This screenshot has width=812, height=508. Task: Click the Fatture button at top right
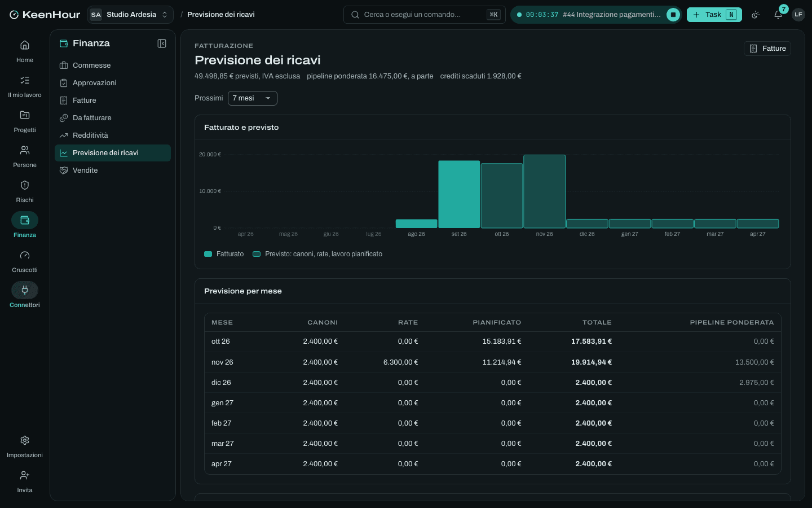(x=767, y=49)
